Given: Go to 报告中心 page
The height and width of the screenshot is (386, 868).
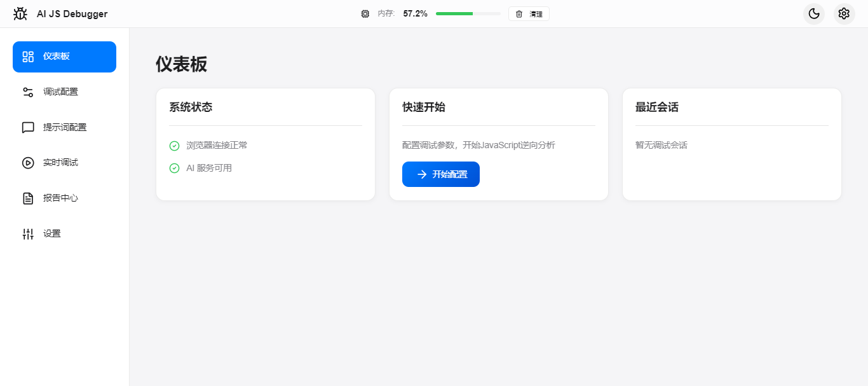Looking at the screenshot, I should pos(60,198).
